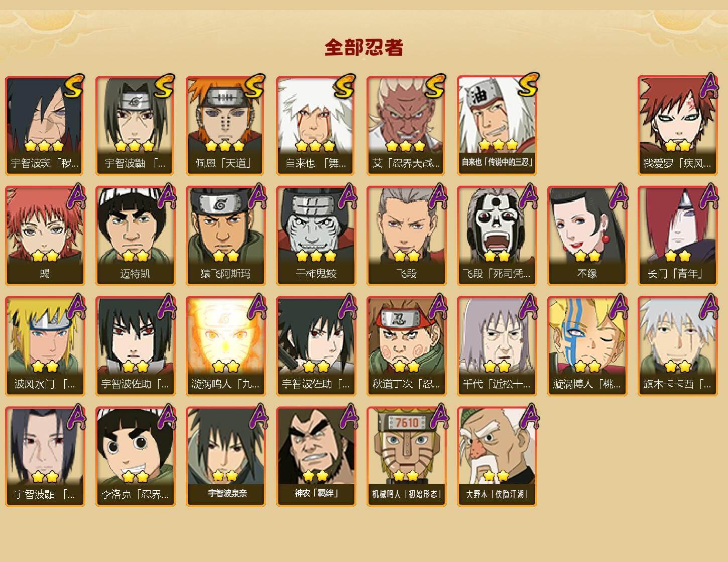Select the 秋道丁次 ninja card
The image size is (728, 562).
click(x=406, y=346)
